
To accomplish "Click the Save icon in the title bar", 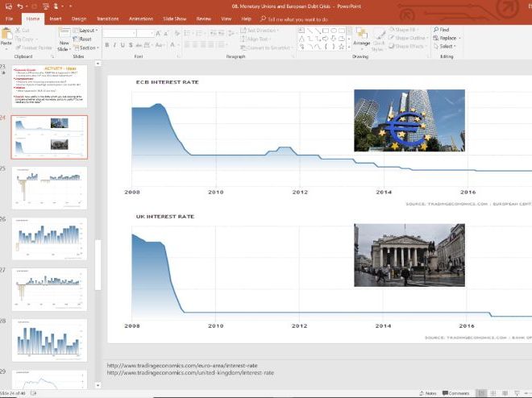I will (8, 6).
